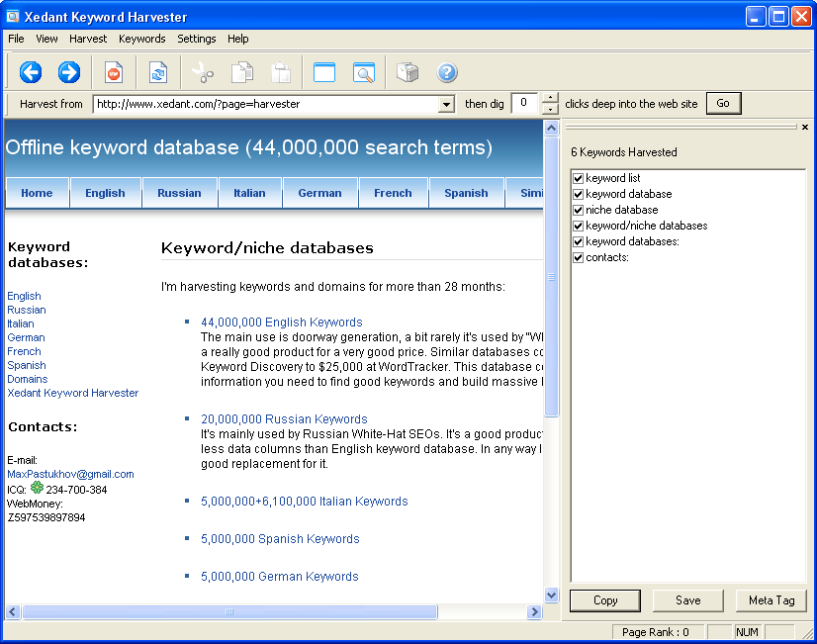Click the vertical scrollbar thumb
Viewport: 817px width, 644px height.
click(551, 277)
